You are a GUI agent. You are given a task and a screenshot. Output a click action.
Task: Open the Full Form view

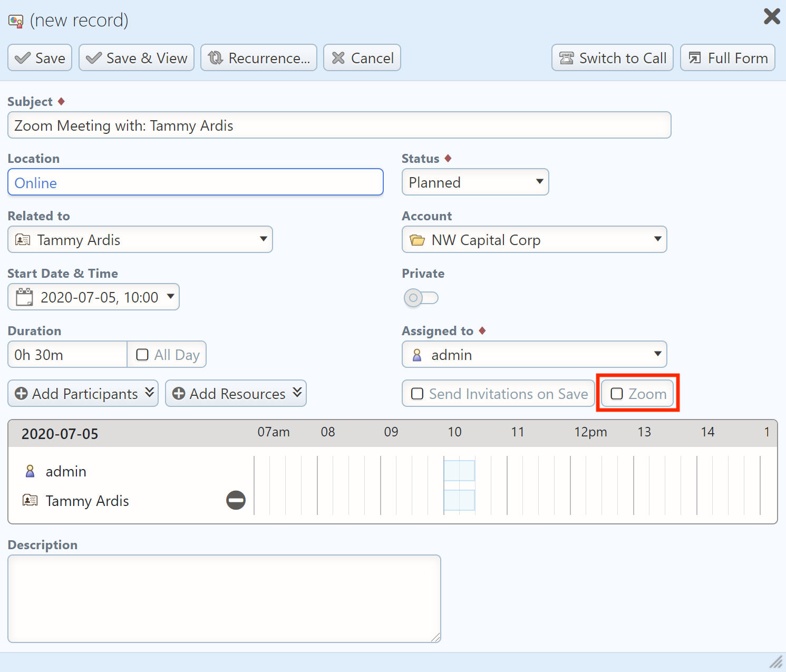coord(727,57)
